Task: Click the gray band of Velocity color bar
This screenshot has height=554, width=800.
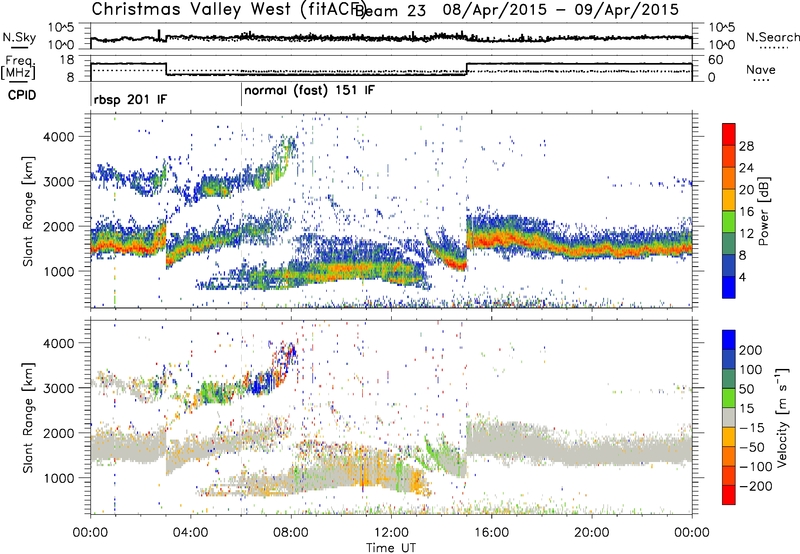Action: click(x=729, y=417)
